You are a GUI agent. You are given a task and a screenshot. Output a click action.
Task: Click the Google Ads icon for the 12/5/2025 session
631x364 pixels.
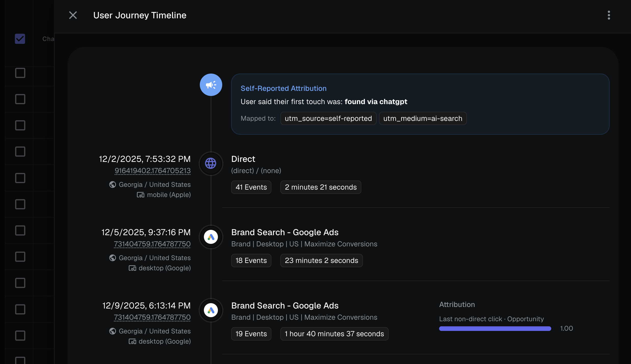(211, 237)
